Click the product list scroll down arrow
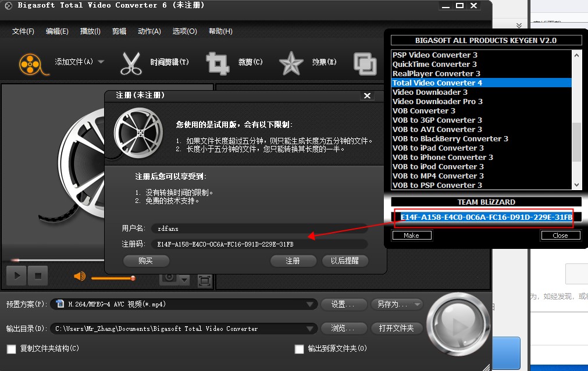The image size is (588, 371). pyautogui.click(x=577, y=184)
